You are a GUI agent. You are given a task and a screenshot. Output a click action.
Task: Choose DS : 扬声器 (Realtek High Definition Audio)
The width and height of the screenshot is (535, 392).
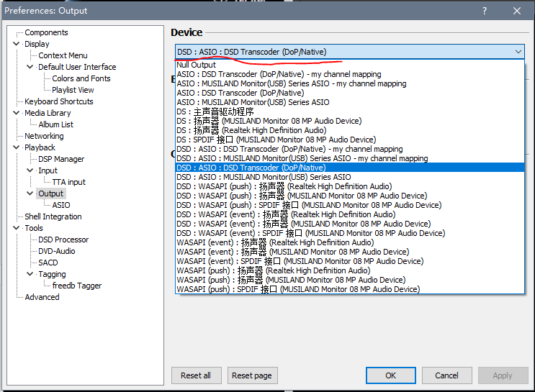point(350,130)
